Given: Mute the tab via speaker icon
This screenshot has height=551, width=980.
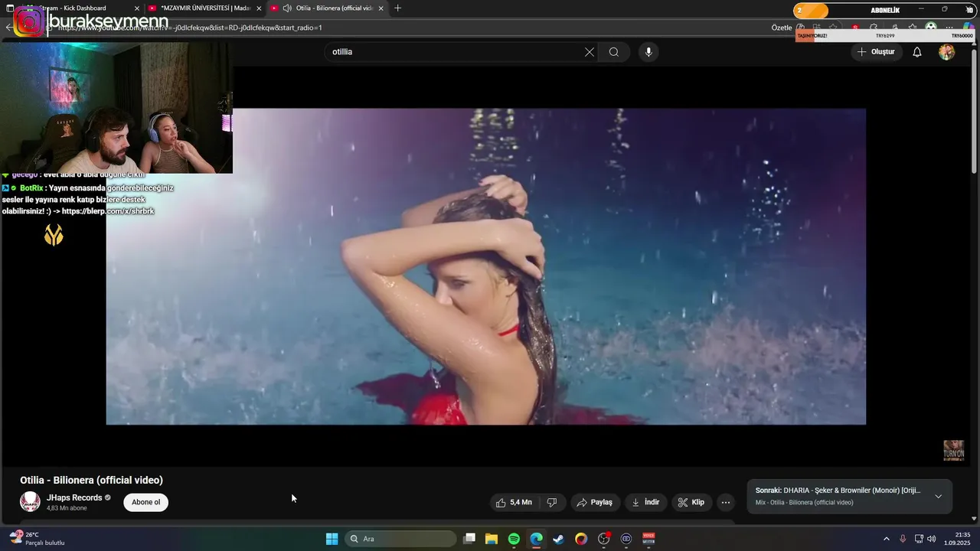Looking at the screenshot, I should tap(287, 8).
